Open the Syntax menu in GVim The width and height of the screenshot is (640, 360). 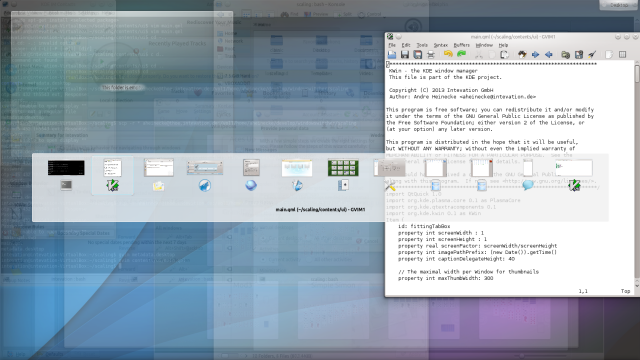pos(441,45)
